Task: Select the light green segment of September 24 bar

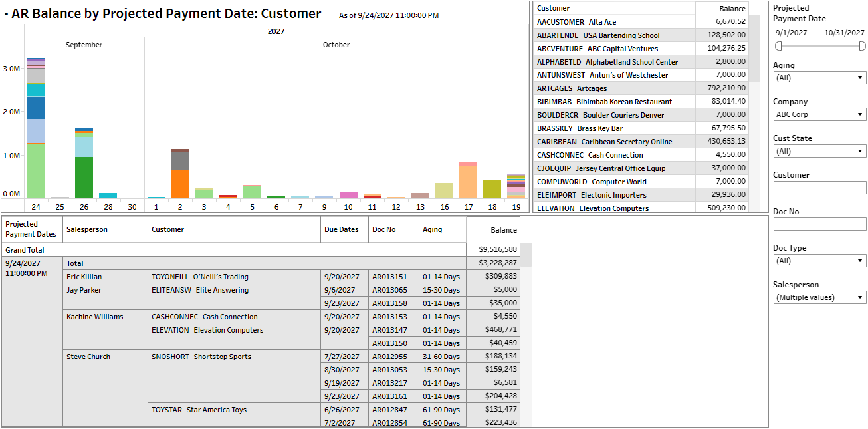Action: pos(36,170)
